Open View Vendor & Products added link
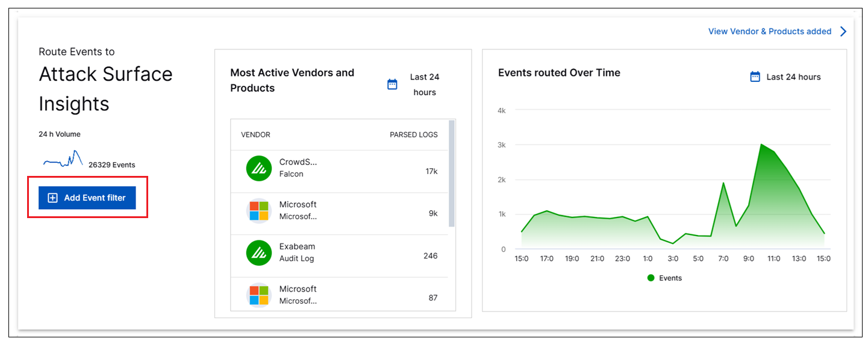 tap(769, 31)
